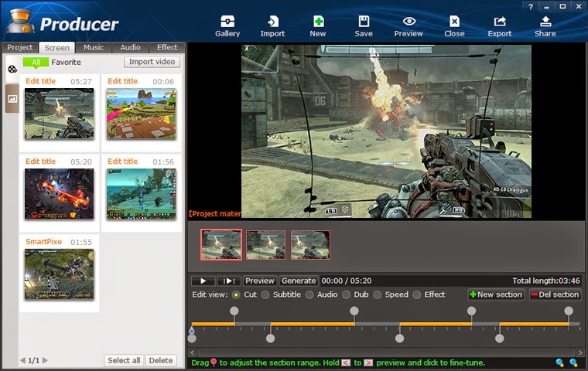
Task: Switch to the Project tab
Action: pyautogui.click(x=20, y=47)
